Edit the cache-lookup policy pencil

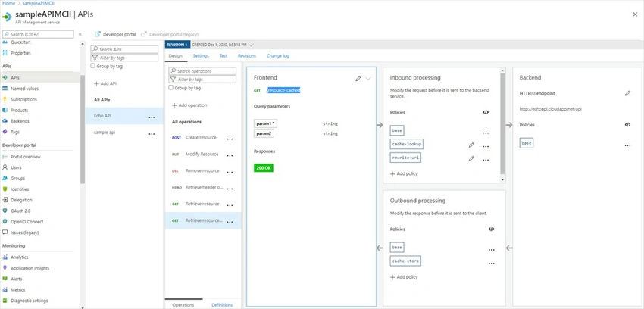[471, 145]
